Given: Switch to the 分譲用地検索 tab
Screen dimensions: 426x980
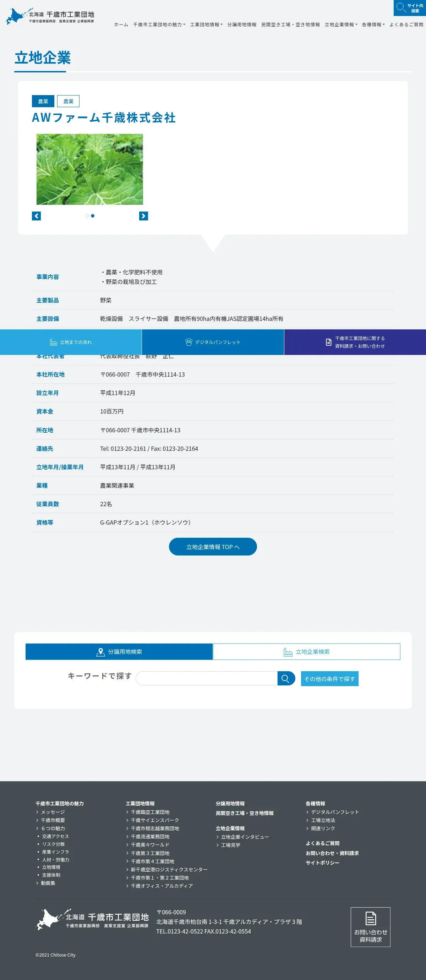Looking at the screenshot, I should (x=119, y=652).
